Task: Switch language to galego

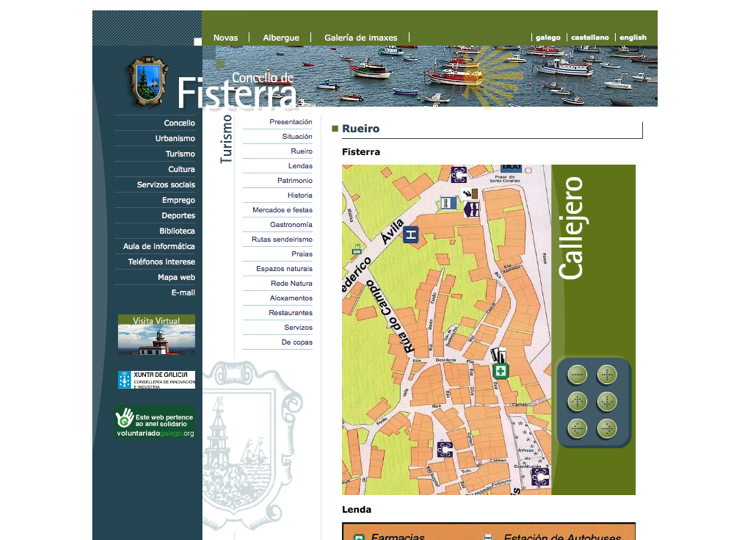Action: pos(548,37)
